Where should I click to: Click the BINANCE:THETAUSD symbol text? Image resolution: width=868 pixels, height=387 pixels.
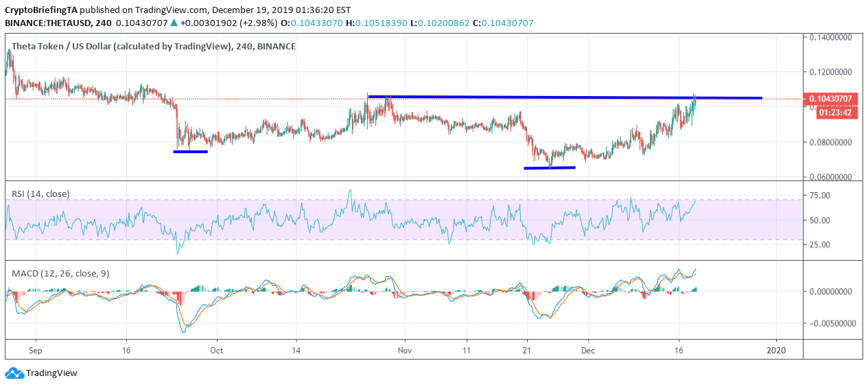(48, 23)
